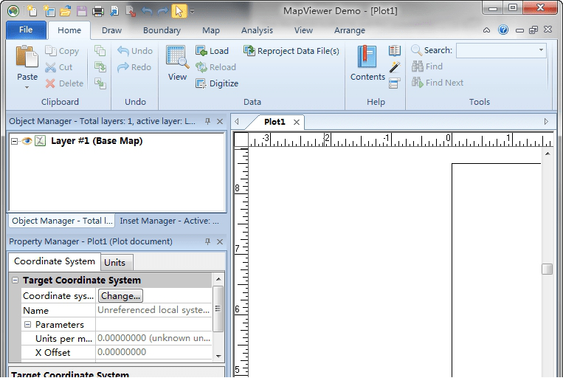Image resolution: width=563 pixels, height=392 pixels.
Task: Open the Search combo box dropdown
Action: pos(541,50)
